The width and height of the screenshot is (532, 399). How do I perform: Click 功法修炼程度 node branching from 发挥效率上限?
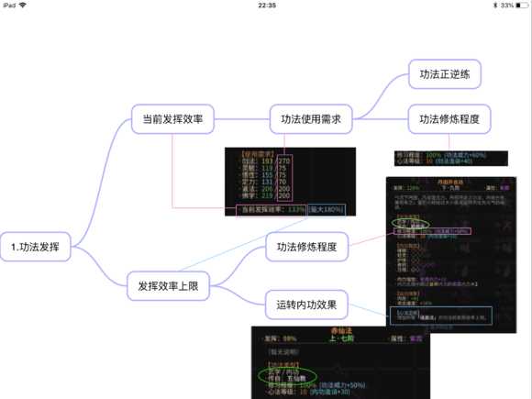(x=306, y=247)
